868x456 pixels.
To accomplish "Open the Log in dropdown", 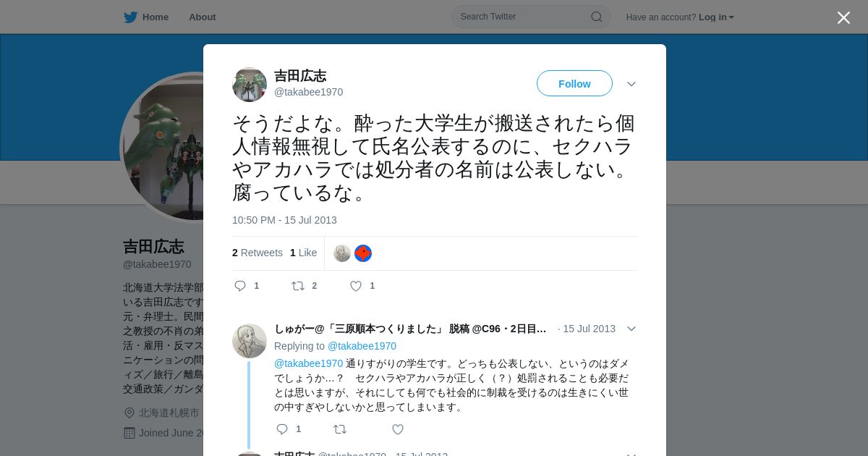I will point(716,17).
